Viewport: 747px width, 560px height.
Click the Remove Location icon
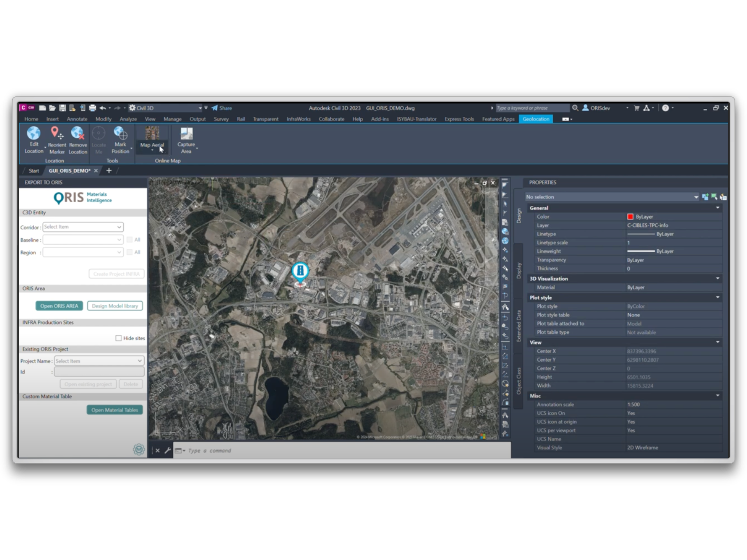point(78,133)
